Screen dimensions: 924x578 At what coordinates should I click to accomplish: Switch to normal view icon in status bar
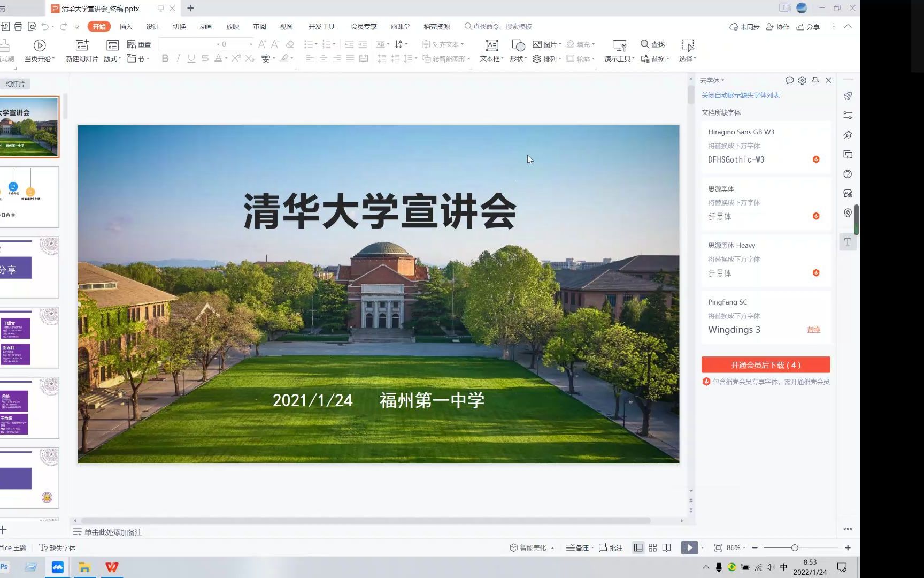point(638,548)
